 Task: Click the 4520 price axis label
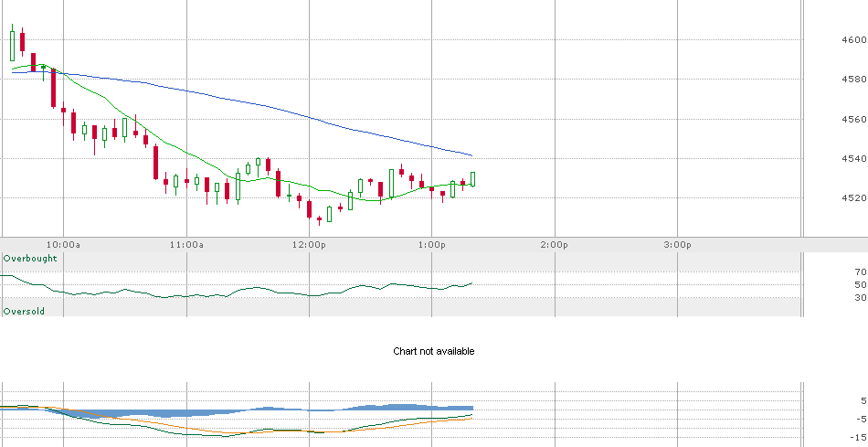(x=853, y=197)
